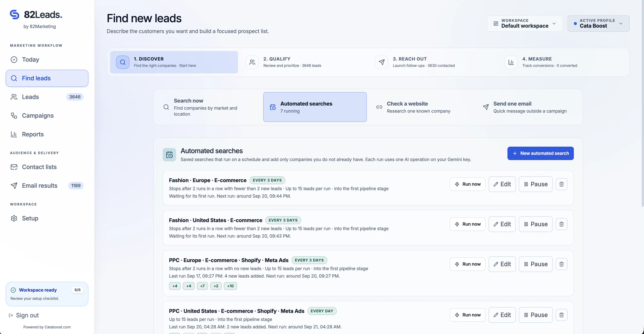Pause the PPC United States Shopify search
Viewport: 644px width, 334px height.
tap(535, 315)
